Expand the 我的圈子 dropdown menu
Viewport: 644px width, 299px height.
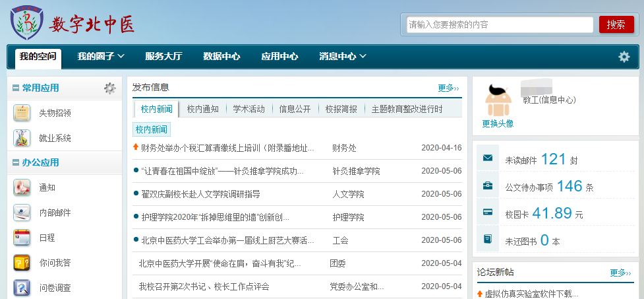click(x=101, y=57)
